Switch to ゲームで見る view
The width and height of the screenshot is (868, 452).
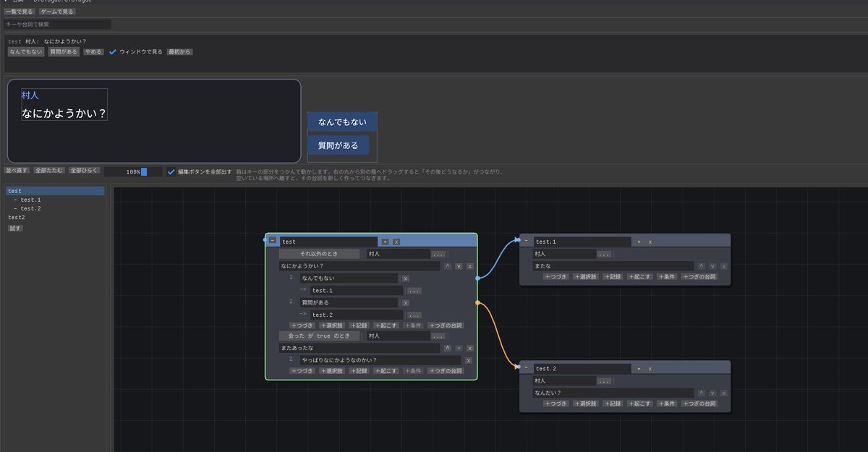[56, 12]
